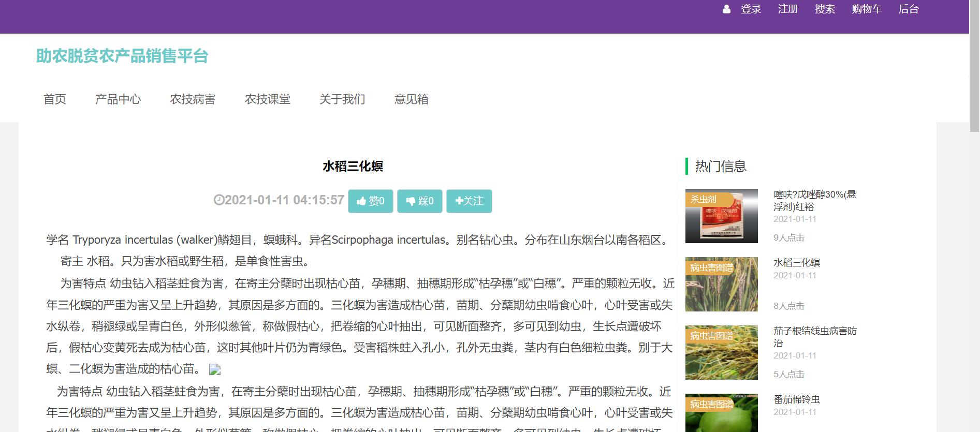Click the 9人点击 view count
Image resolution: width=980 pixels, height=432 pixels.
point(789,238)
